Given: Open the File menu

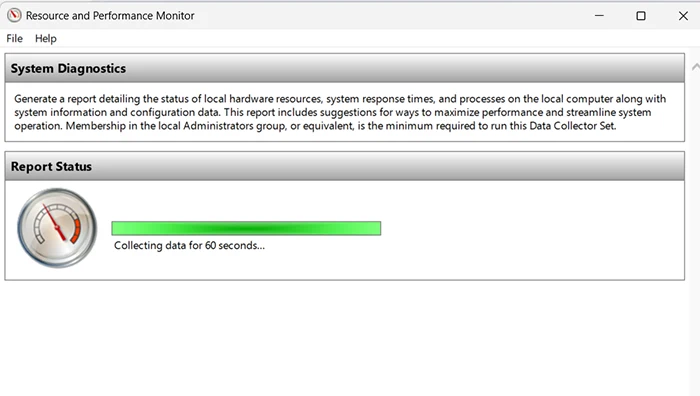Looking at the screenshot, I should [x=14, y=38].
